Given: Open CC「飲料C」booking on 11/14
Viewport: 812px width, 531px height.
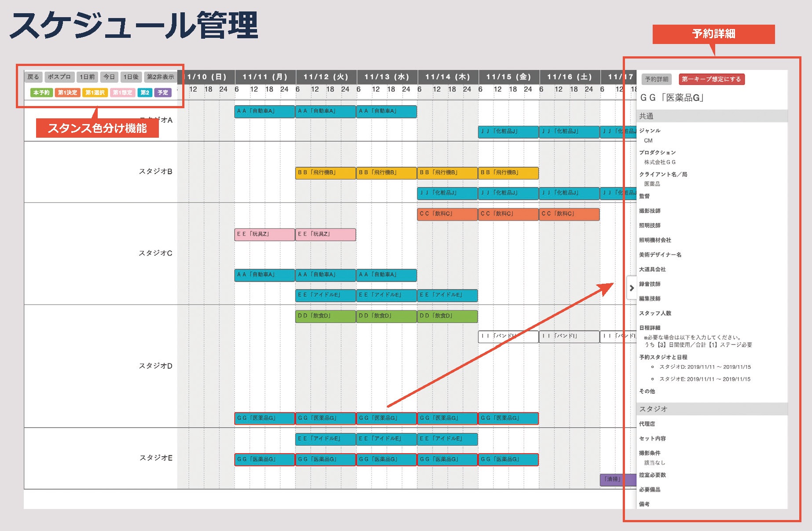Looking at the screenshot, I should [447, 214].
